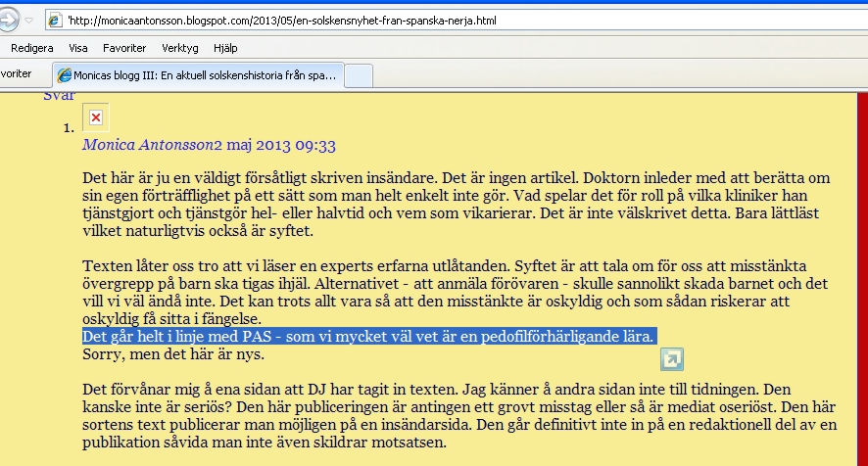Image resolution: width=868 pixels, height=466 pixels.
Task: Click the Favoriter button in toolbar
Action: (x=16, y=73)
